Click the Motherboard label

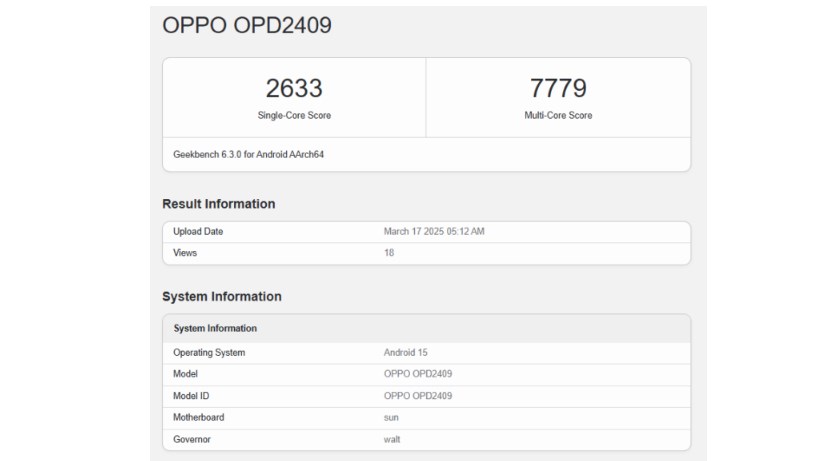[199, 418]
